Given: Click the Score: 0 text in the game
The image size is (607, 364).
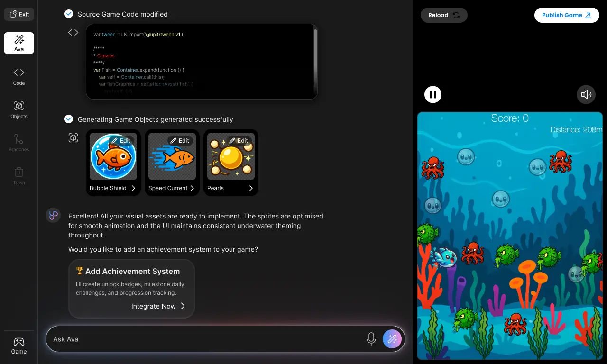Looking at the screenshot, I should click(x=510, y=118).
